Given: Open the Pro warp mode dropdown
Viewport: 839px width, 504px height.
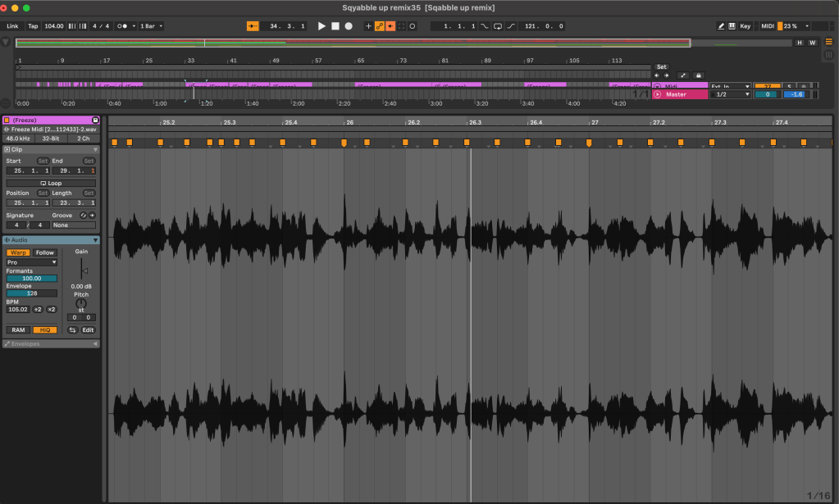Looking at the screenshot, I should 32,262.
